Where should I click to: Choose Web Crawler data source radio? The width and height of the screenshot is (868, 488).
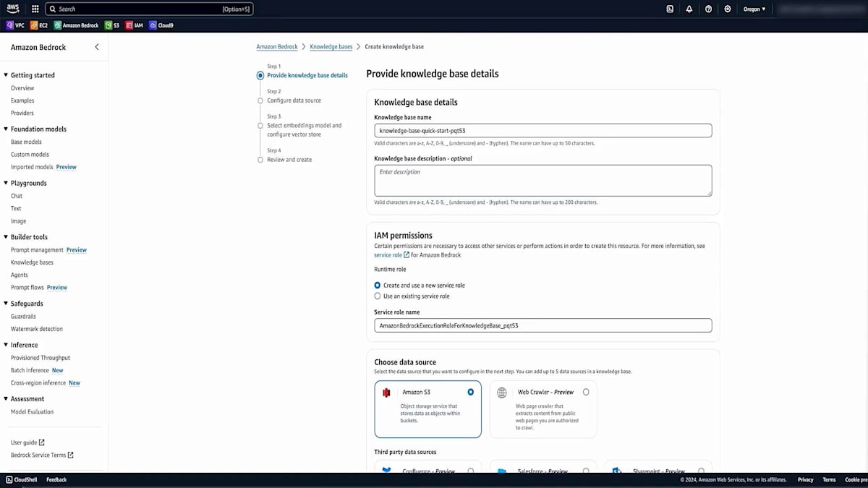tap(586, 392)
